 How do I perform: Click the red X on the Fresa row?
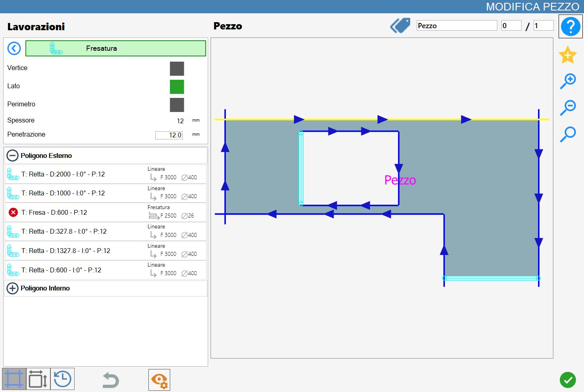pyautogui.click(x=13, y=212)
